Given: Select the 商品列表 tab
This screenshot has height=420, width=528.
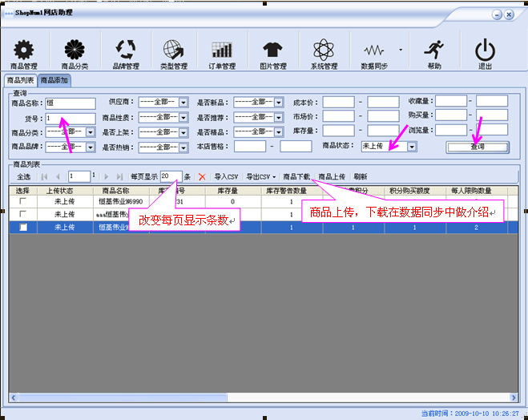Looking at the screenshot, I should (20, 81).
